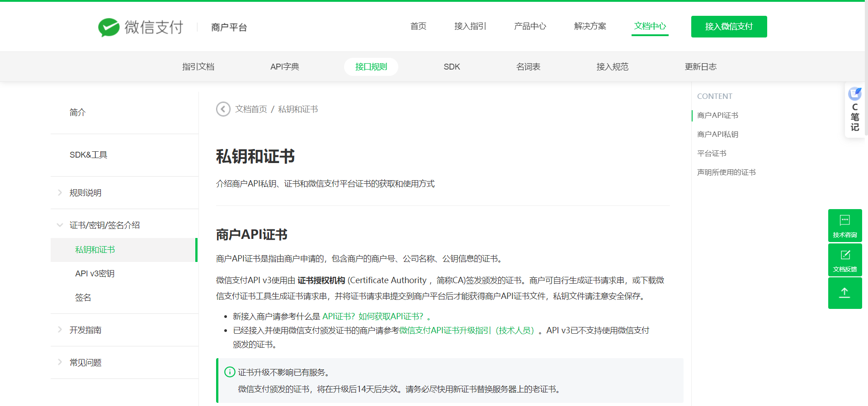Jump to 商户API私钥 in CONTENT list
This screenshot has width=868, height=406.
pos(717,134)
